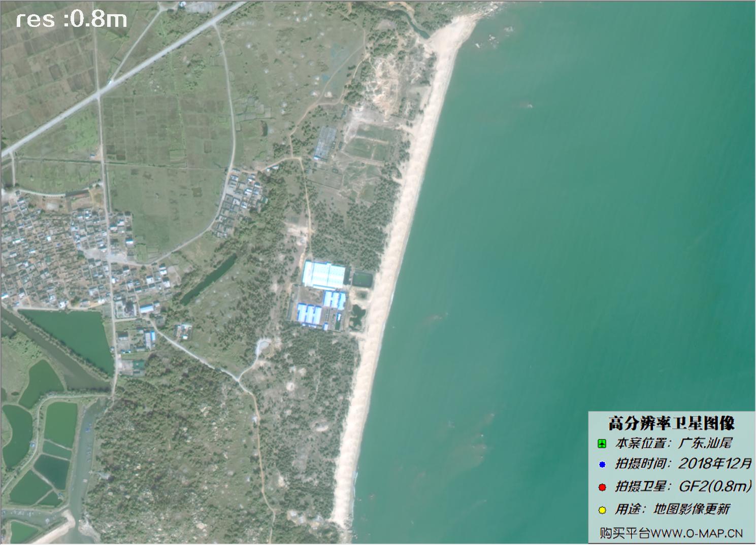The width and height of the screenshot is (756, 545).
Task: Click the res :0.8m resolution label
Action: pyautogui.click(x=71, y=19)
